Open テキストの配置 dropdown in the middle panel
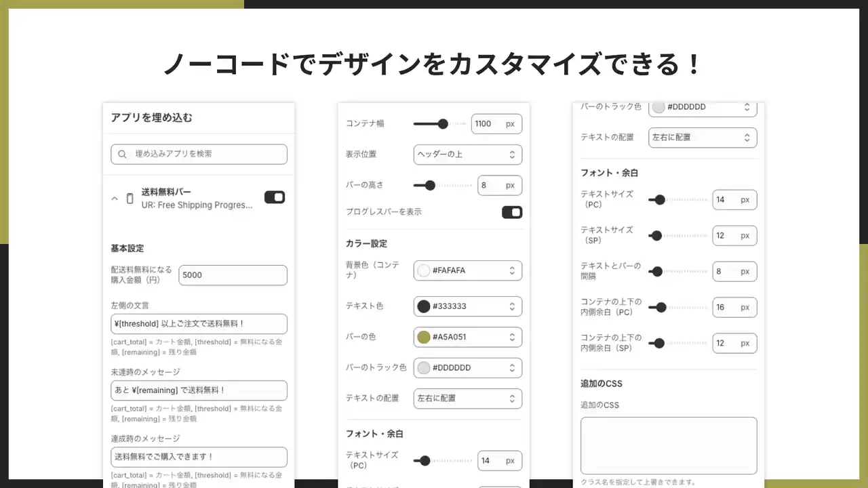Screen dimensions: 868x488 point(468,399)
